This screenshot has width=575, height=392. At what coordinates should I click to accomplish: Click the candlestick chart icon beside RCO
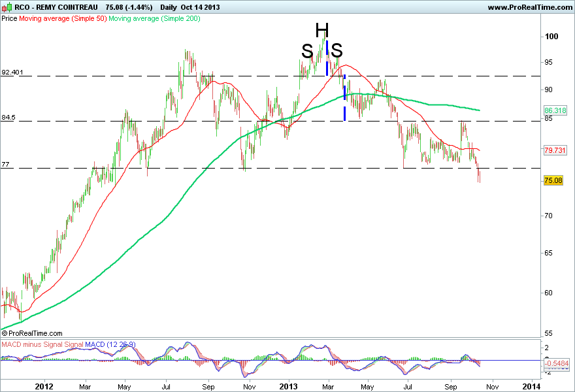7,7
